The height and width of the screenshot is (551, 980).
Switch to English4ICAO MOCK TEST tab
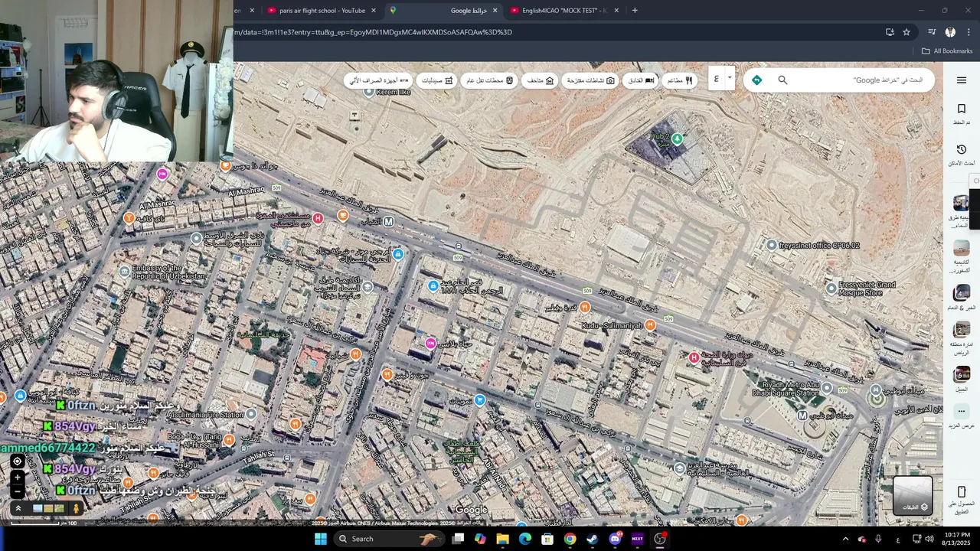point(563,11)
